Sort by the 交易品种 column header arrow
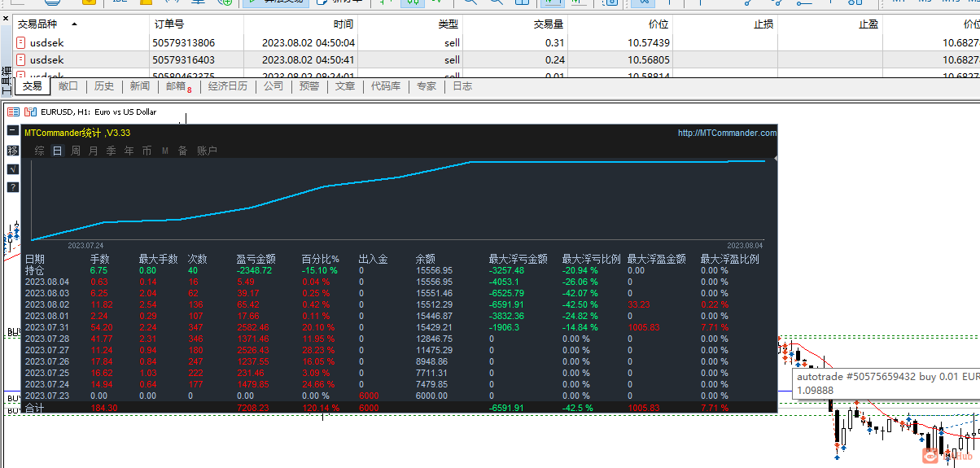 click(75, 24)
